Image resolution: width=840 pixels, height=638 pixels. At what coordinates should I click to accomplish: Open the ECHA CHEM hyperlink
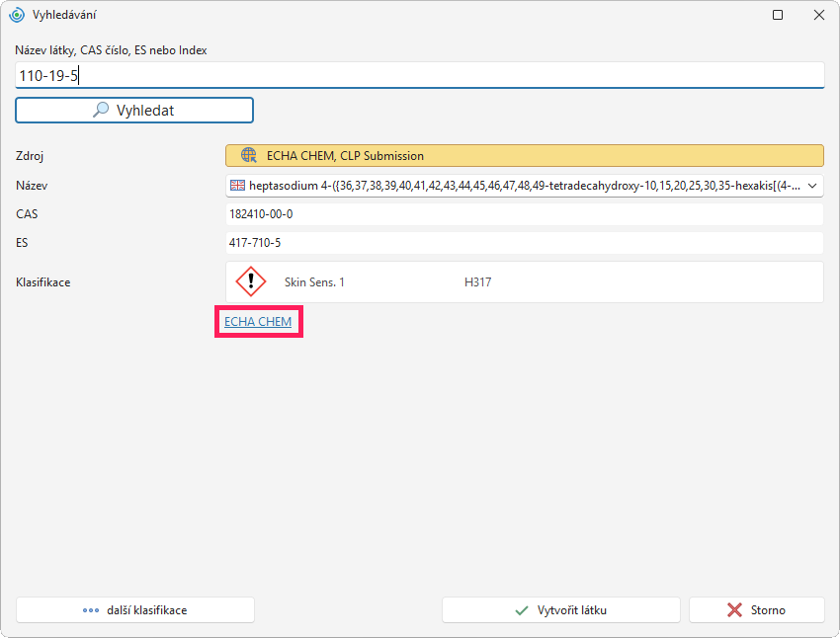click(x=258, y=322)
